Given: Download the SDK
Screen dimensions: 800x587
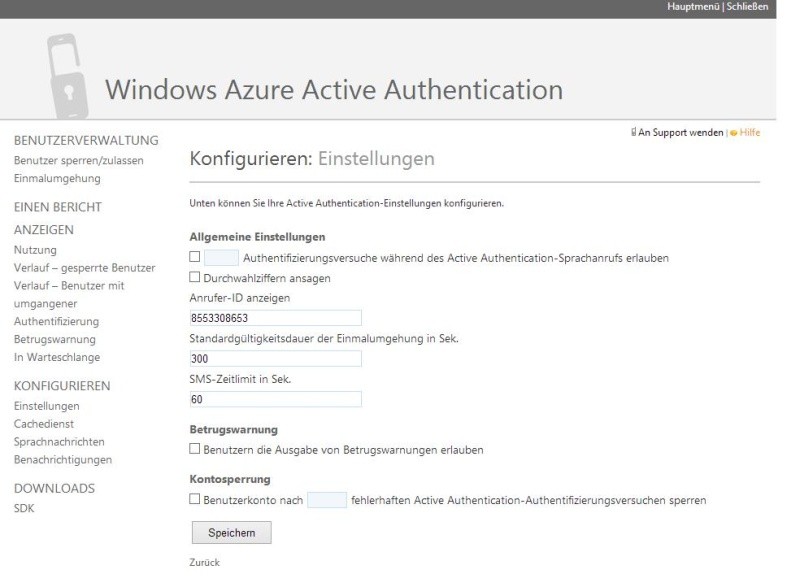Looking at the screenshot, I should click(x=23, y=508).
